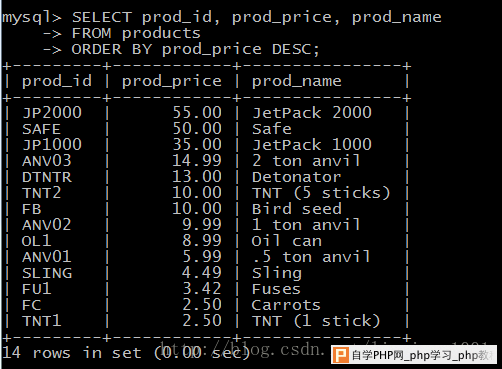Click the Detonator product name
This screenshot has height=369, width=502.
point(297,177)
